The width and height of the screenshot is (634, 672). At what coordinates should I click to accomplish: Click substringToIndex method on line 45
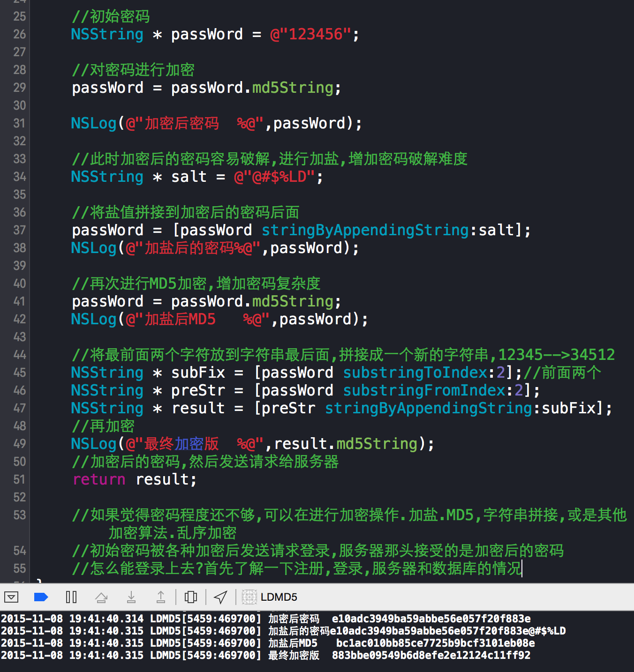415,373
